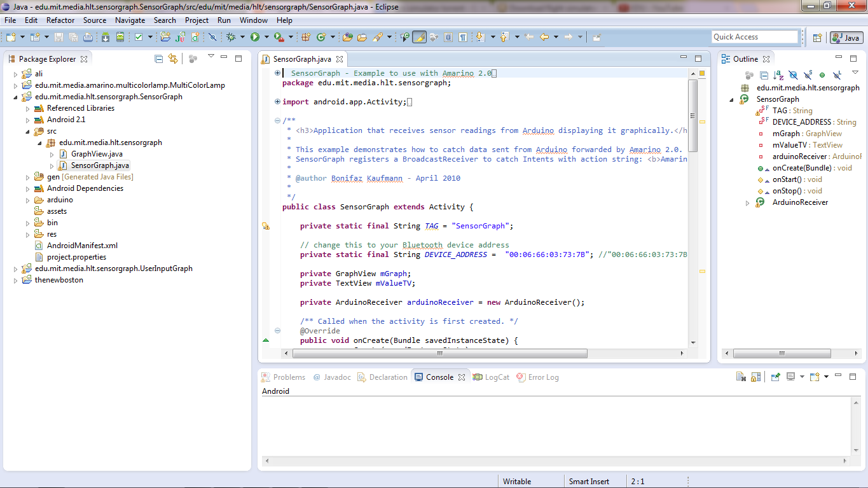This screenshot has width=868, height=488.
Task: Open the Run button dropdown arrow
Action: (x=266, y=36)
